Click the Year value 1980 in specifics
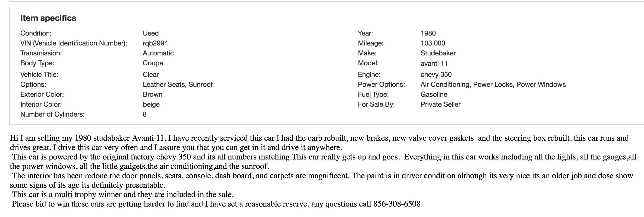 click(428, 33)
